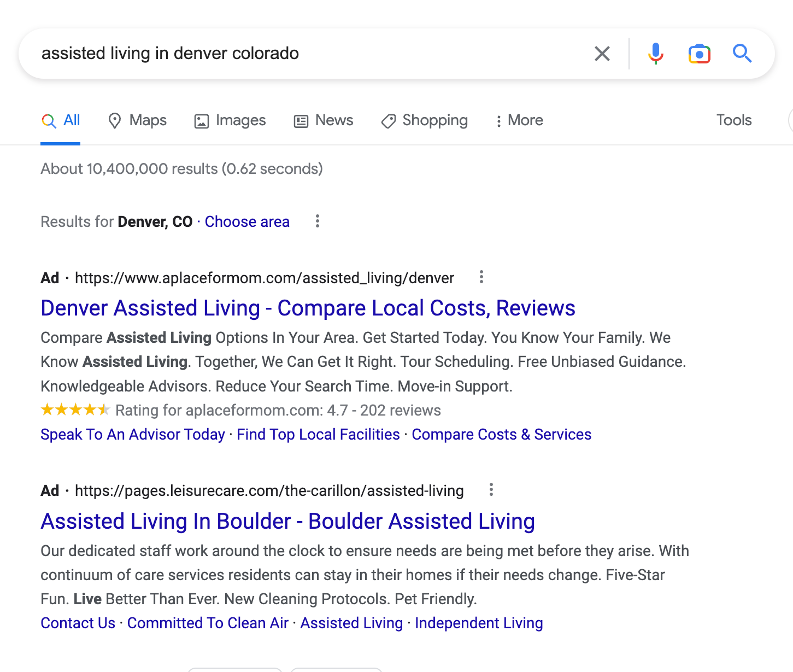This screenshot has width=793, height=672.
Task: Click Committed To Clean Air sitelink
Action: [208, 623]
